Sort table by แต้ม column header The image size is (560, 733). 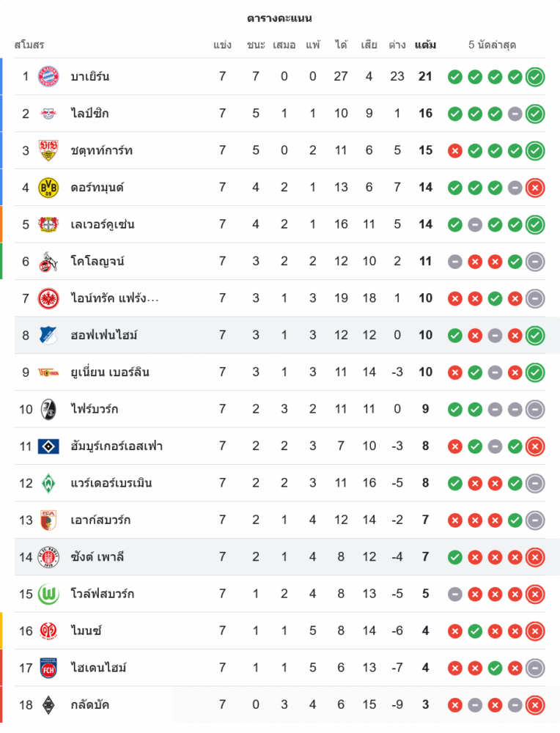pos(425,45)
